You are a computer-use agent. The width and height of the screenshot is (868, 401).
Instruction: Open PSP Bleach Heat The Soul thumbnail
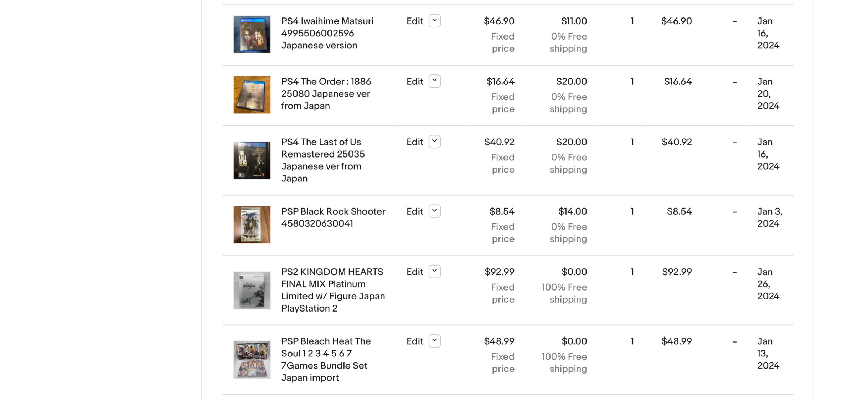[252, 360]
